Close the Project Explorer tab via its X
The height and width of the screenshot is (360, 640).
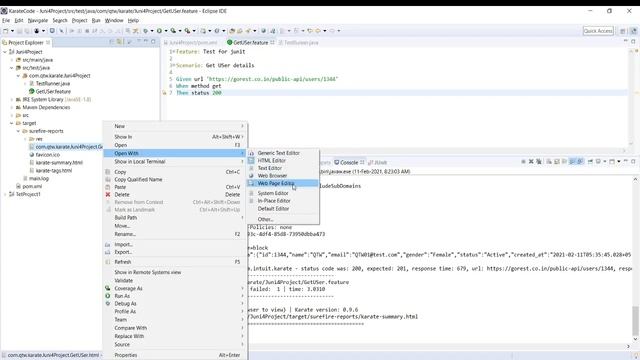pos(48,42)
